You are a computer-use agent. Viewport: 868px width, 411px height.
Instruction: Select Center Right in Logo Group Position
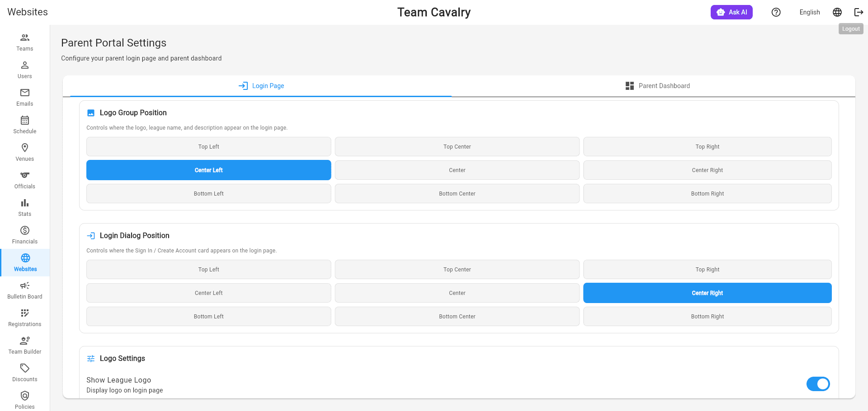point(708,170)
